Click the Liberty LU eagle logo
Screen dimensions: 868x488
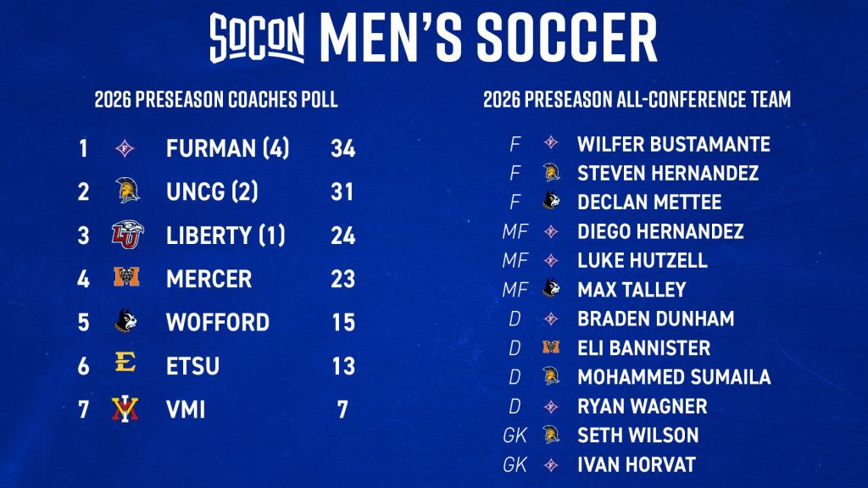tap(127, 234)
